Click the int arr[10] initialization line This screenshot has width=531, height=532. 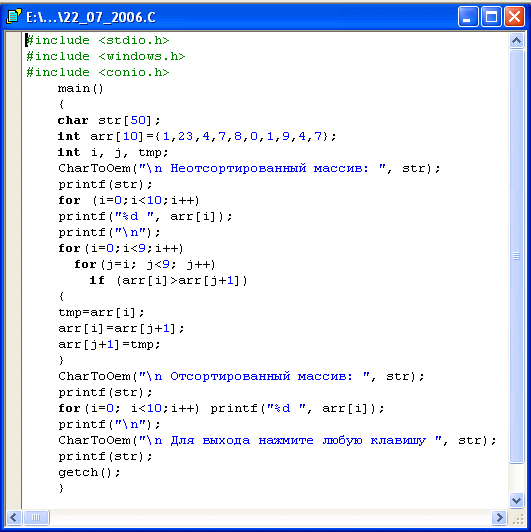197,136
